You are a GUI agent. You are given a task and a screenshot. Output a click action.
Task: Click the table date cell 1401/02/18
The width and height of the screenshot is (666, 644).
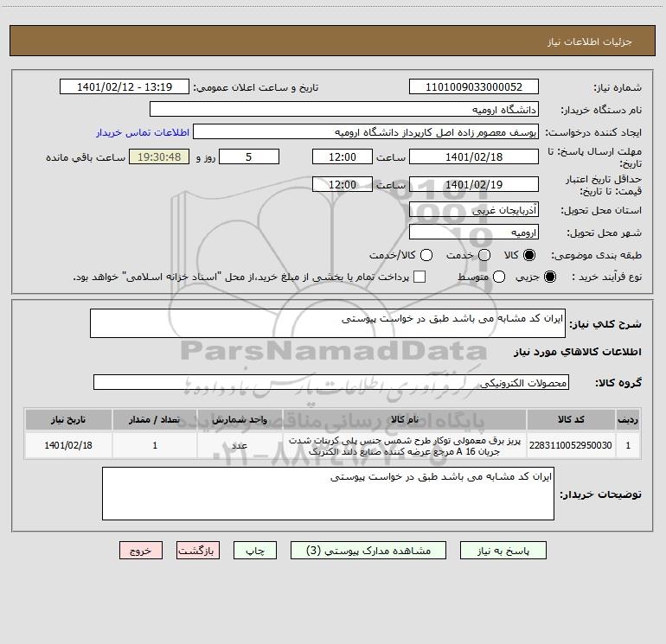[x=68, y=445]
